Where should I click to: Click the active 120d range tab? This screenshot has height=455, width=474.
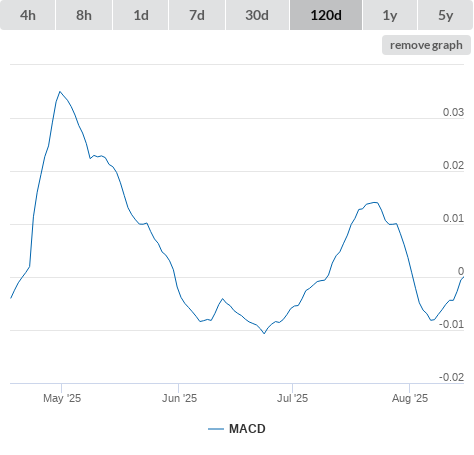[326, 15]
